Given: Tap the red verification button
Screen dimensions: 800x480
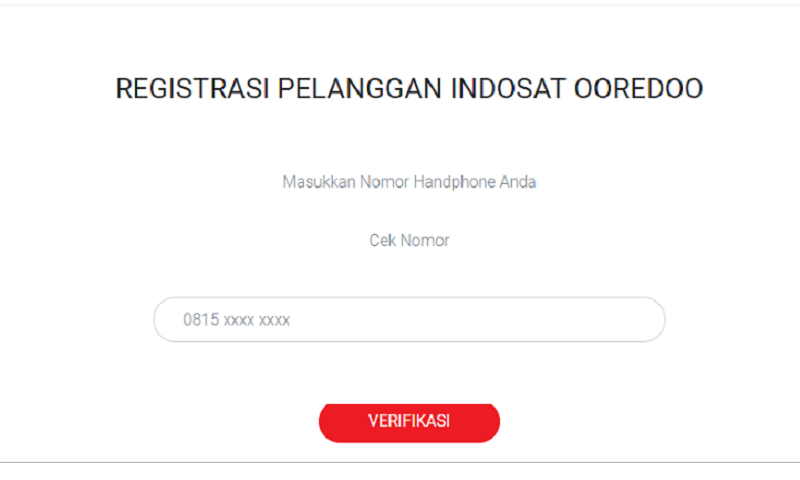Looking at the screenshot, I should click(409, 422).
